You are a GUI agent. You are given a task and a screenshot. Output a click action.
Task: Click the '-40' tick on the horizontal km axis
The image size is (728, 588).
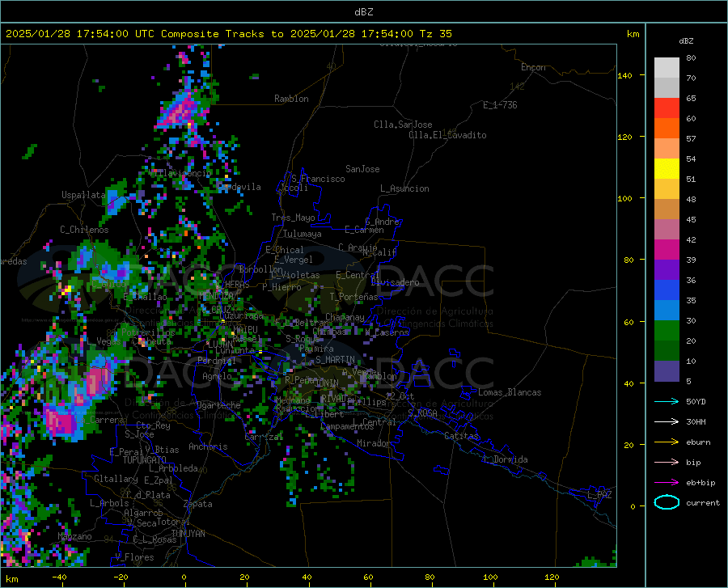[x=59, y=577]
